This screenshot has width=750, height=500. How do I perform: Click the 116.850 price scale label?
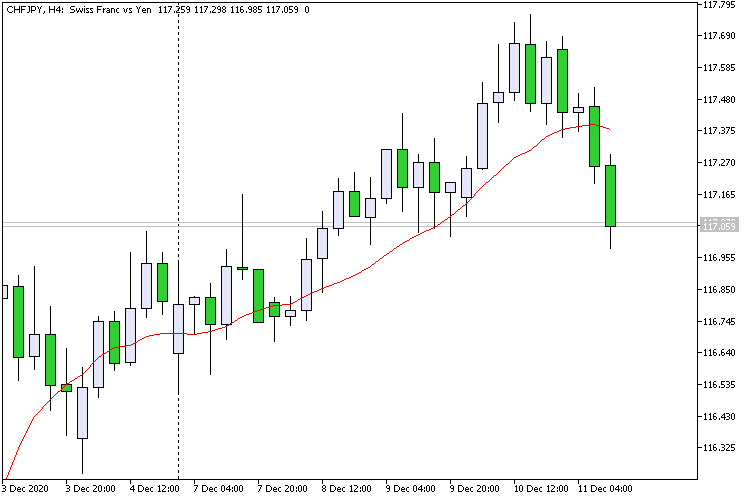[719, 290]
